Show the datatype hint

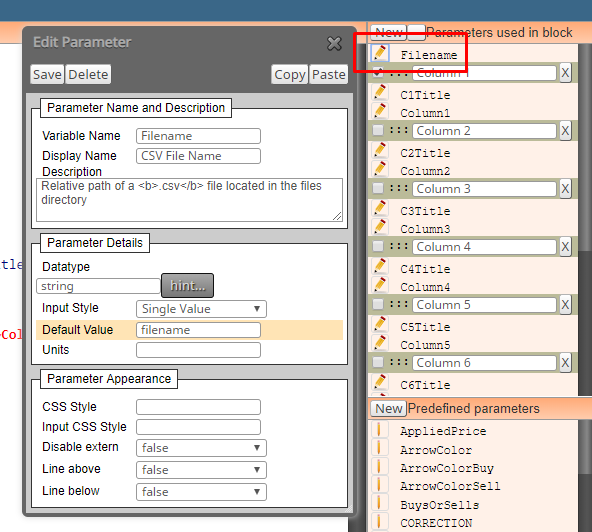[x=188, y=286]
